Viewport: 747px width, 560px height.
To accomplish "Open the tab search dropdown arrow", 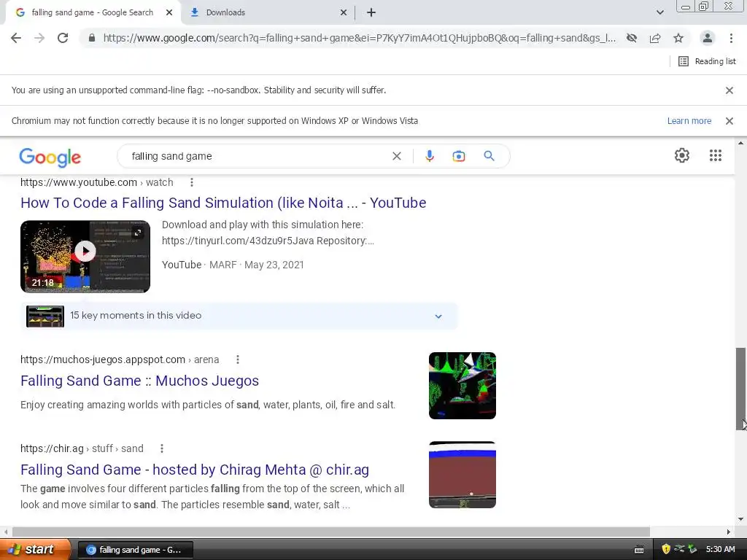I will pyautogui.click(x=659, y=13).
